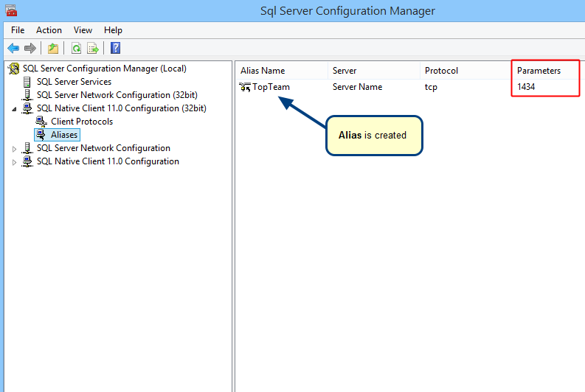This screenshot has width=585, height=392.
Task: Click the Refresh toolbar icon
Action: tap(75, 49)
